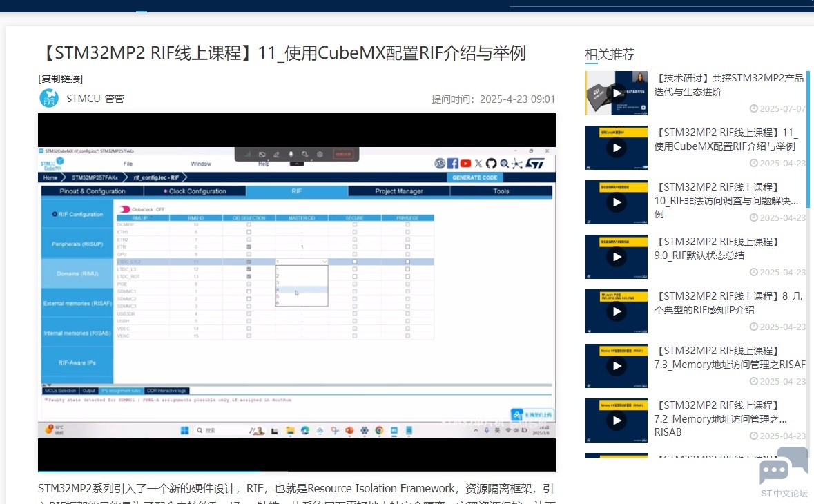Click the Home breadcrumb
Screen dimensions: 814x504
pyautogui.click(x=50, y=177)
